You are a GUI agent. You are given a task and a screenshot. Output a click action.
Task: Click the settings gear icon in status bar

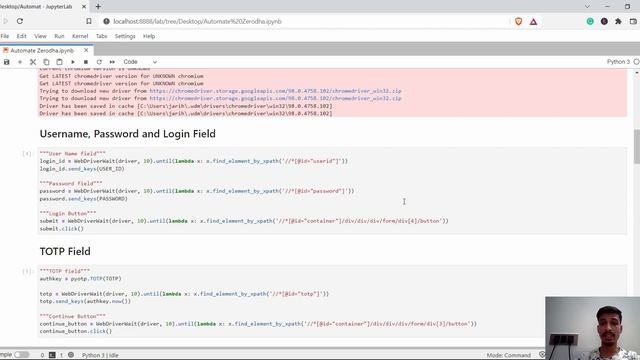(71, 355)
